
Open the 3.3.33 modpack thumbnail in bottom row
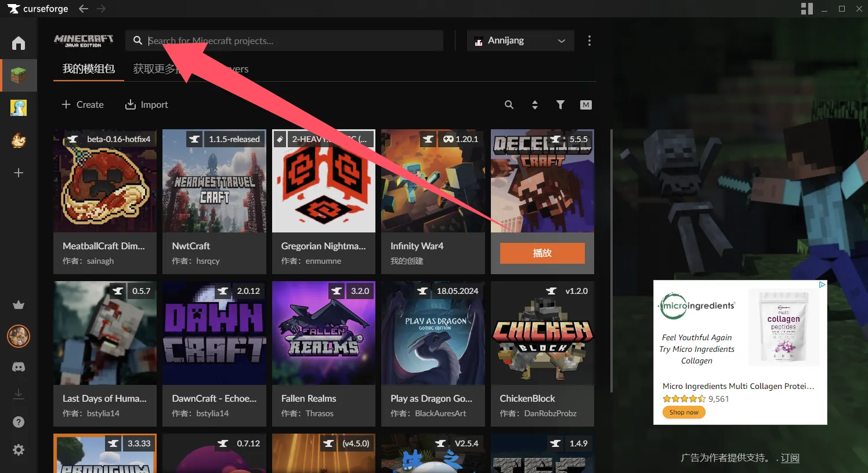coord(105,453)
